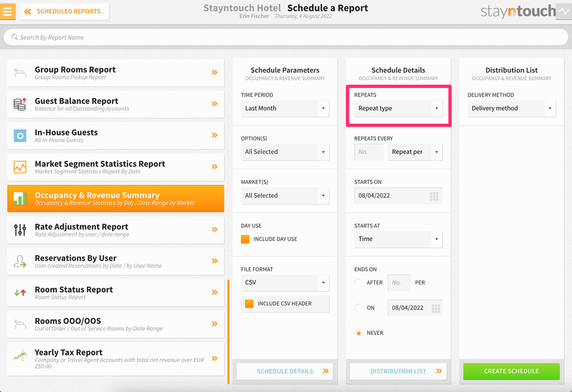Click the Stayntouch Hotel title text
The width and height of the screenshot is (572, 392).
pos(242,8)
